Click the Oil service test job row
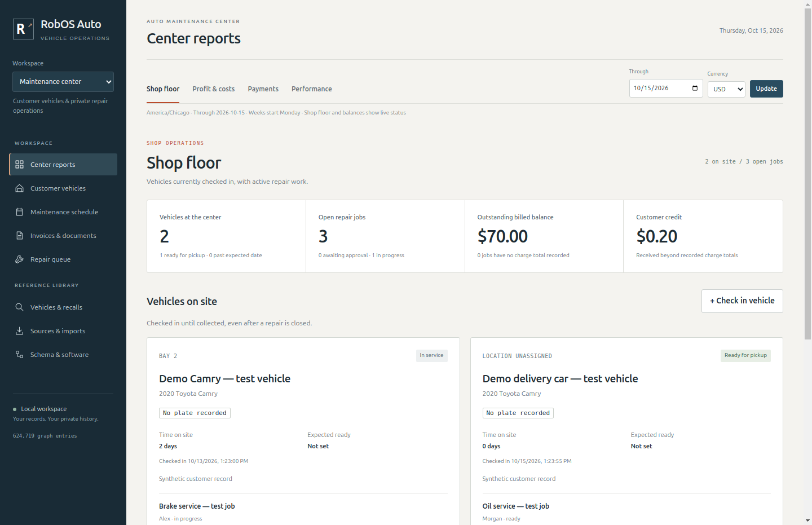Image resolution: width=812 pixels, height=525 pixels. pyautogui.click(x=626, y=511)
